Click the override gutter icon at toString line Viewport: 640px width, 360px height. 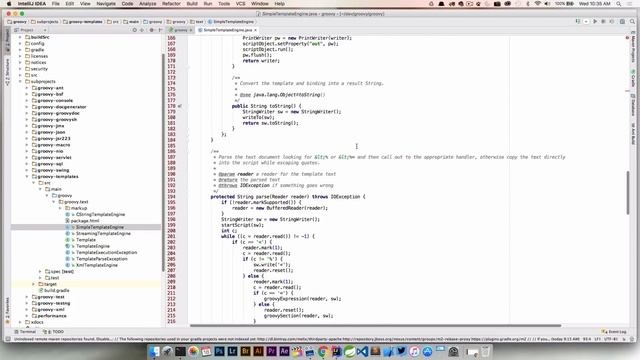pos(180,106)
